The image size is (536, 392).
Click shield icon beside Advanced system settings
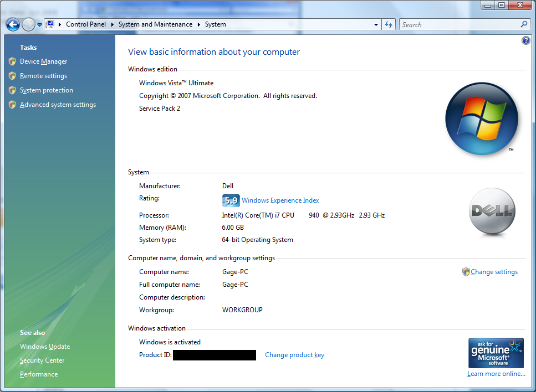tap(12, 105)
